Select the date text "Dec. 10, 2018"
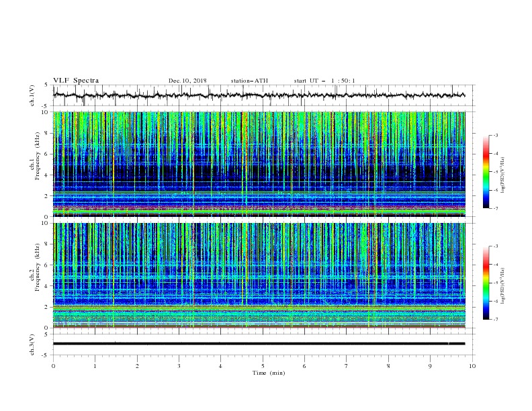This screenshot has width=532, height=411. (187, 81)
